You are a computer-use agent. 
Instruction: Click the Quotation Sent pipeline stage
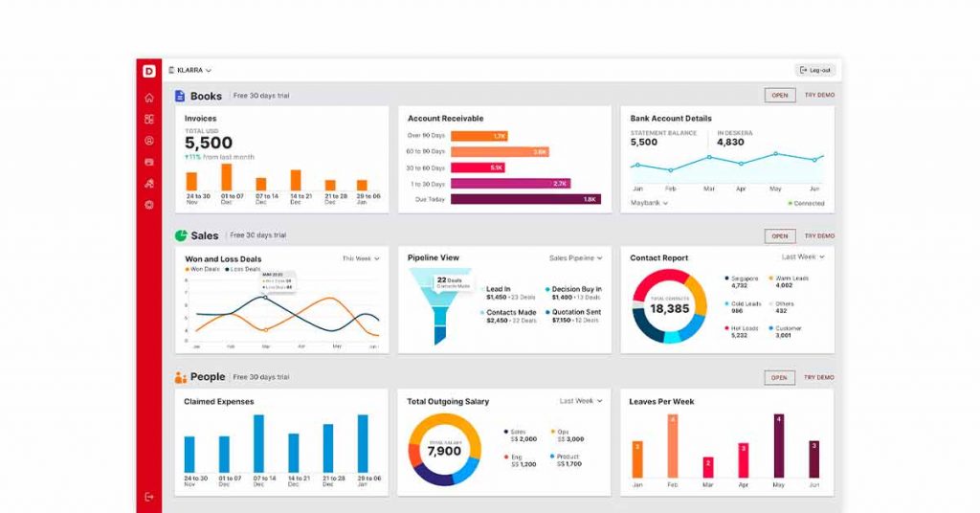(x=573, y=316)
